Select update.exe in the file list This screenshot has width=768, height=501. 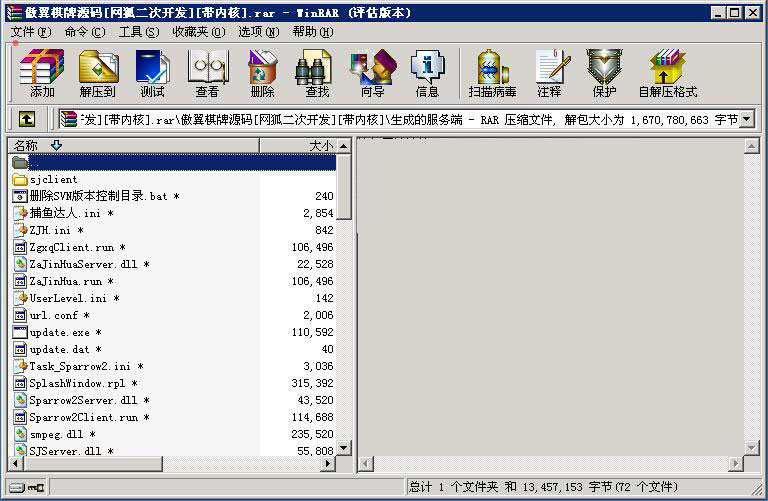(x=59, y=333)
